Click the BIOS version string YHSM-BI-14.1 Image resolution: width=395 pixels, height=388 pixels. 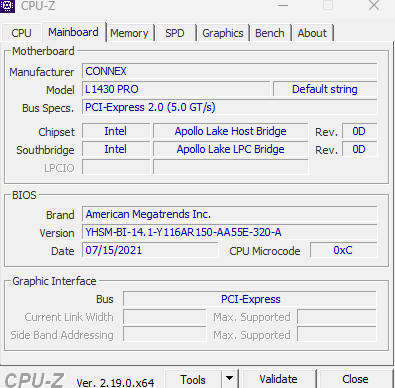click(230, 232)
